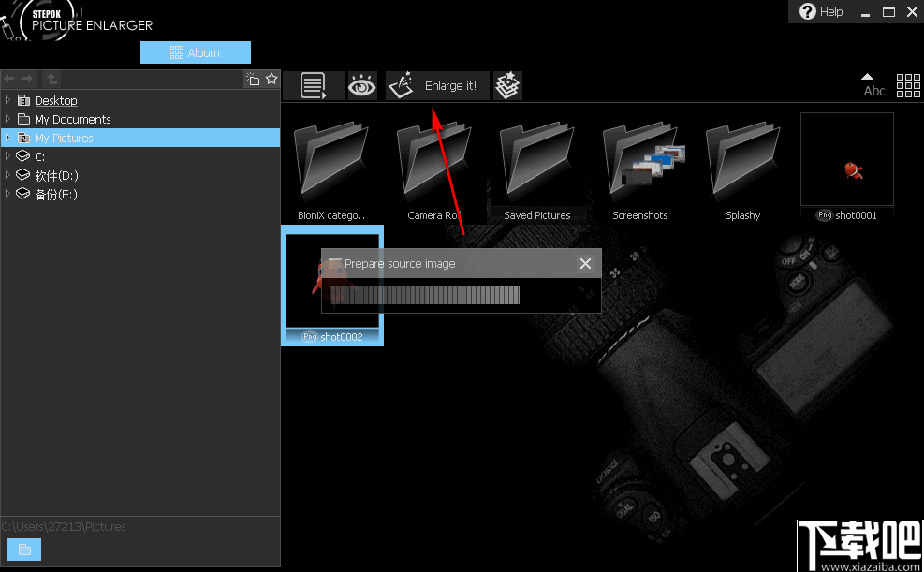Expand the 备份(E:) drive node

7,194
